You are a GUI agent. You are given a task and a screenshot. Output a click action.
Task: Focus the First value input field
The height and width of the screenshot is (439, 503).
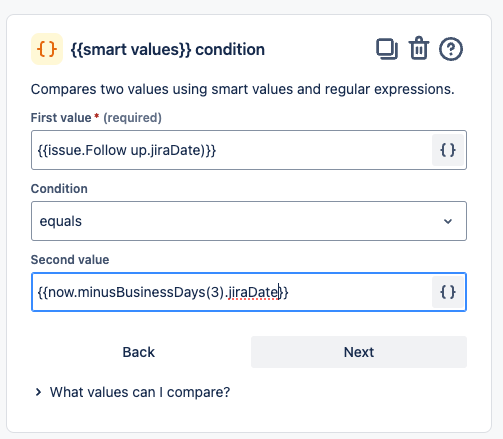(x=231, y=150)
